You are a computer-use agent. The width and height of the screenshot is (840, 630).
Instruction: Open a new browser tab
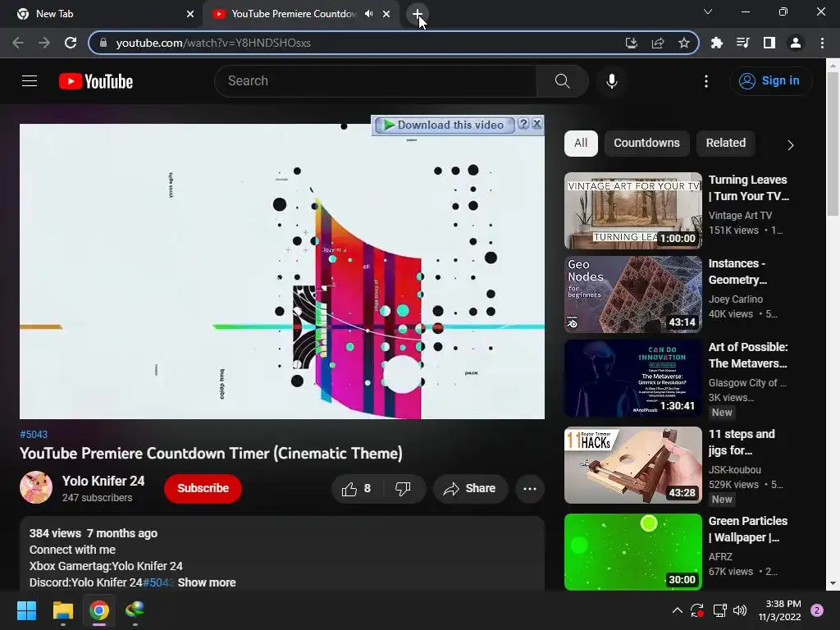click(418, 14)
